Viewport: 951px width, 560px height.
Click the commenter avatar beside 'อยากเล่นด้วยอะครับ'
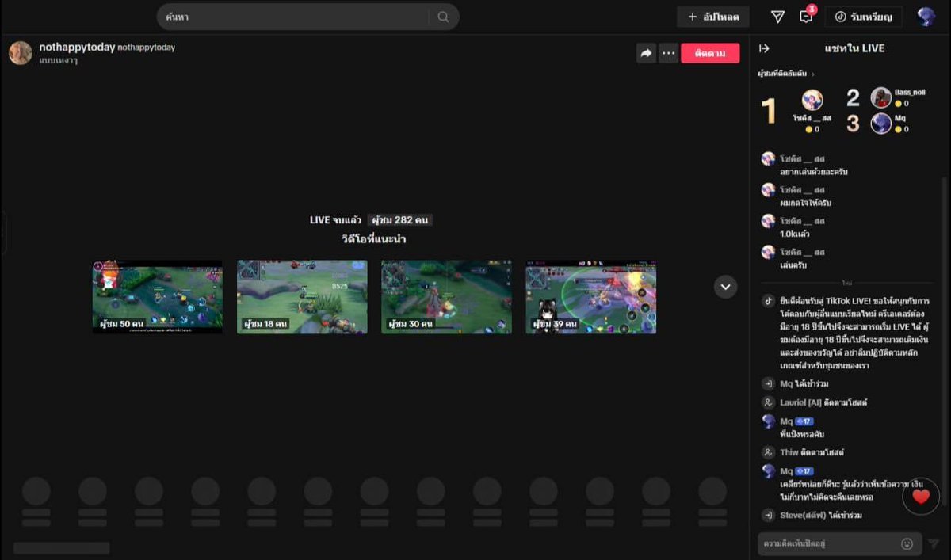768,159
